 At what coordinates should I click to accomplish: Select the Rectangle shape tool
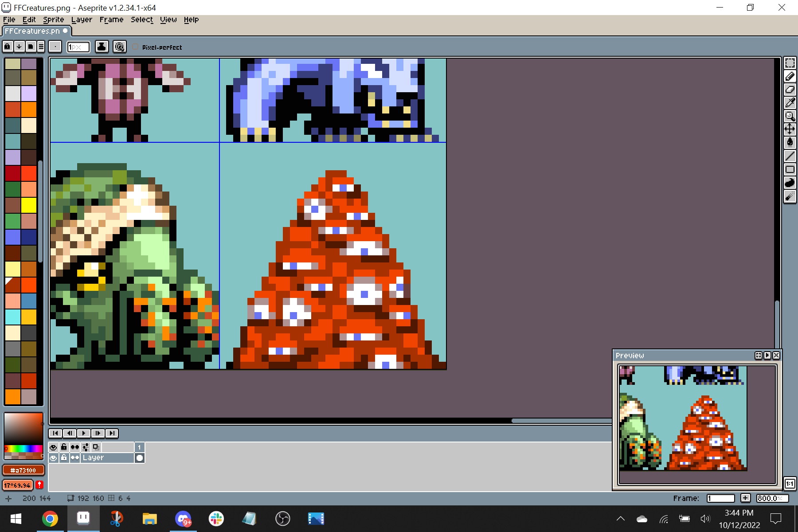click(x=790, y=169)
